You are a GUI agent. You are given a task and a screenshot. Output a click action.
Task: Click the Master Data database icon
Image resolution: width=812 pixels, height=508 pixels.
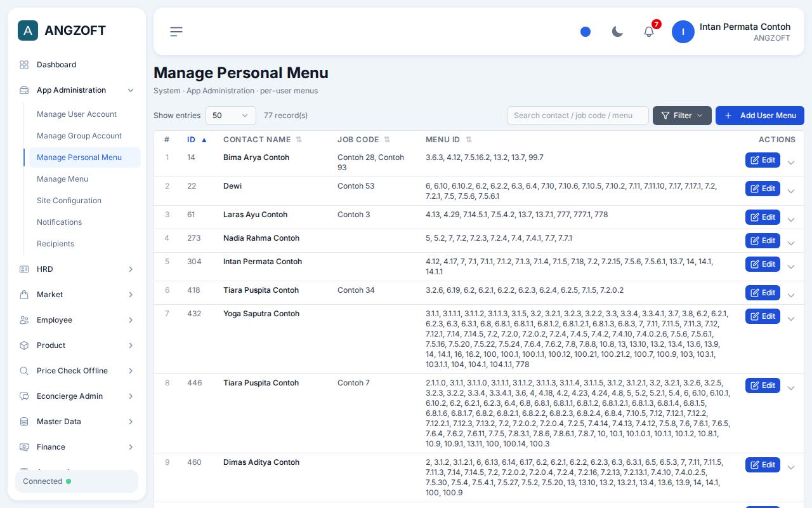point(24,422)
